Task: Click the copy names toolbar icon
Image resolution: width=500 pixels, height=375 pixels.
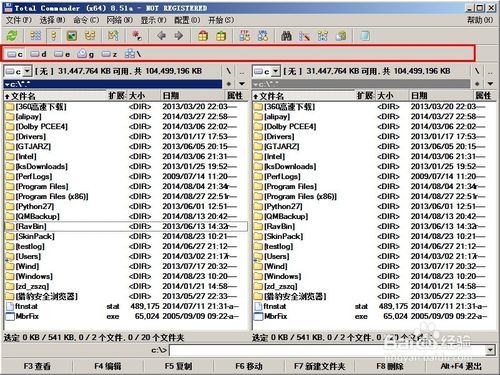Action: click(x=341, y=36)
